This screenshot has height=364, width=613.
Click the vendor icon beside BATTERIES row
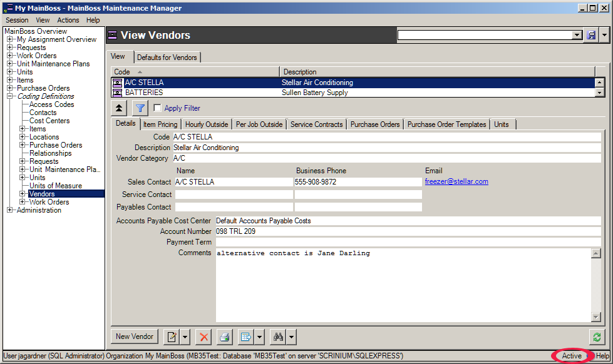coord(117,93)
